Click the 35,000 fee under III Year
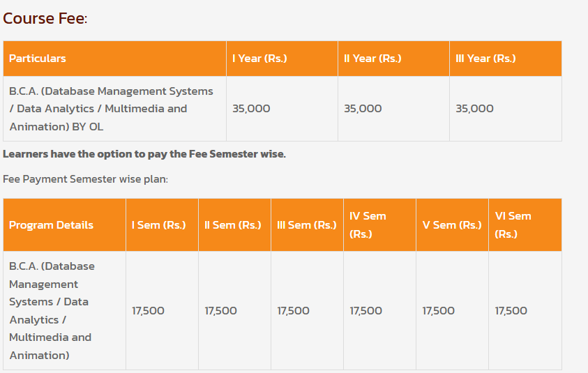 click(x=474, y=109)
